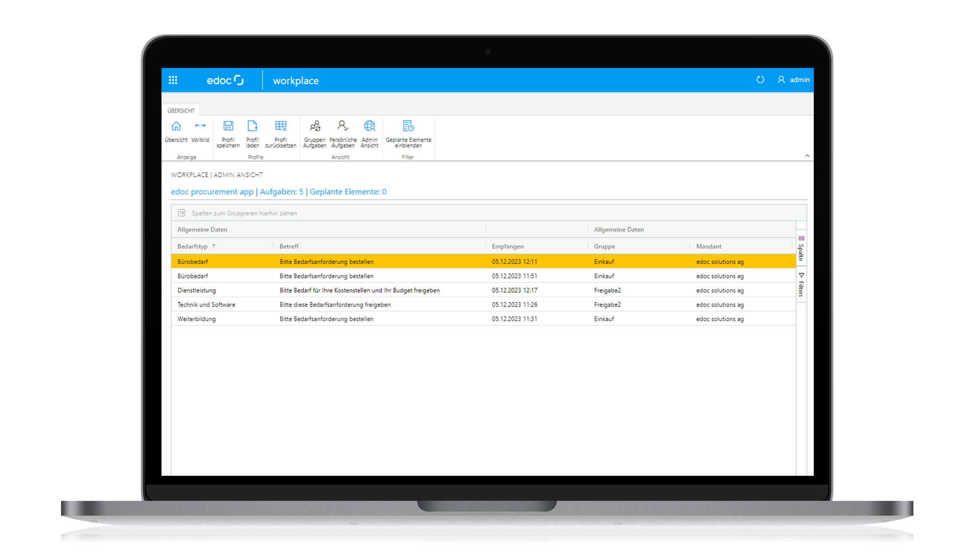Click the edoc logo
The image size is (974, 560).
click(x=225, y=80)
